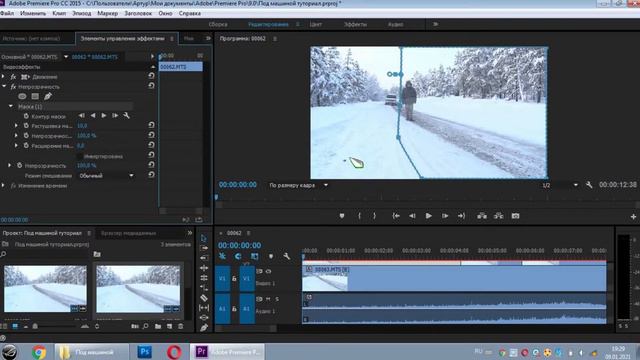The height and width of the screenshot is (360, 640).
Task: Select the Slip tool
Action: 204,308
